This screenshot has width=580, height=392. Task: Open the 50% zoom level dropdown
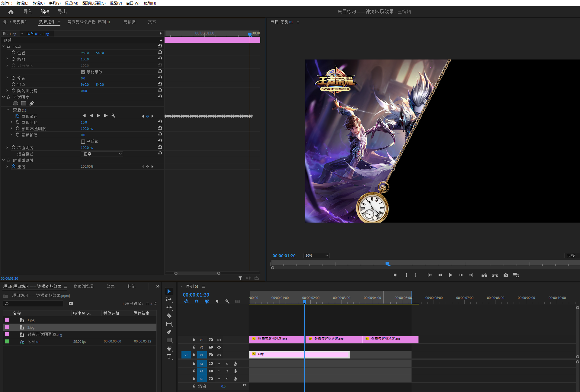pos(316,256)
